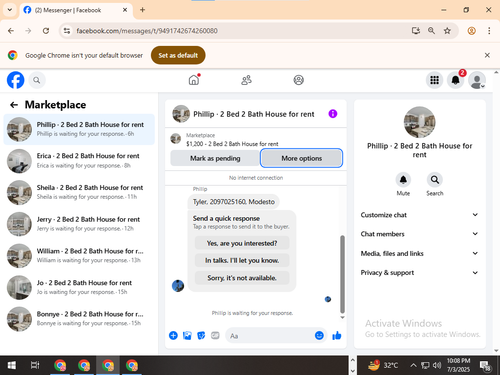The width and height of the screenshot is (500, 375).
Task: Open Erica's 2 Bed 2 Bath conversation
Action: pyautogui.click(x=79, y=161)
